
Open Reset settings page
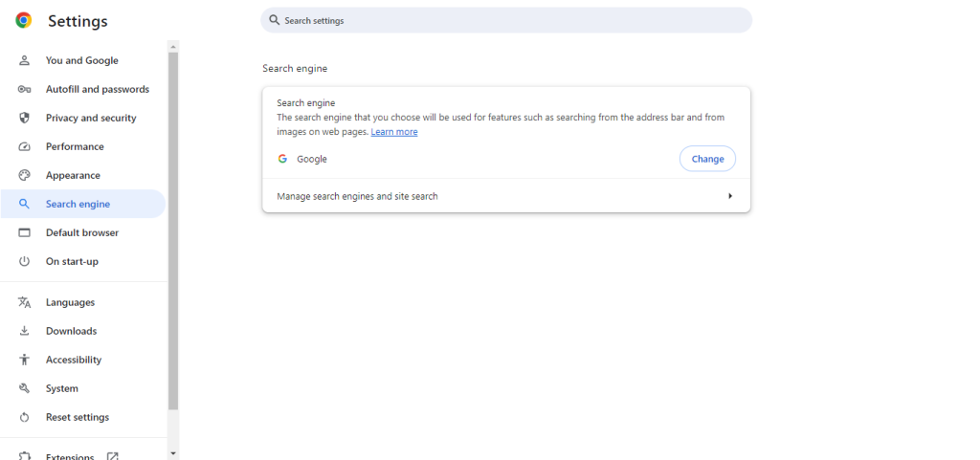[x=82, y=417]
